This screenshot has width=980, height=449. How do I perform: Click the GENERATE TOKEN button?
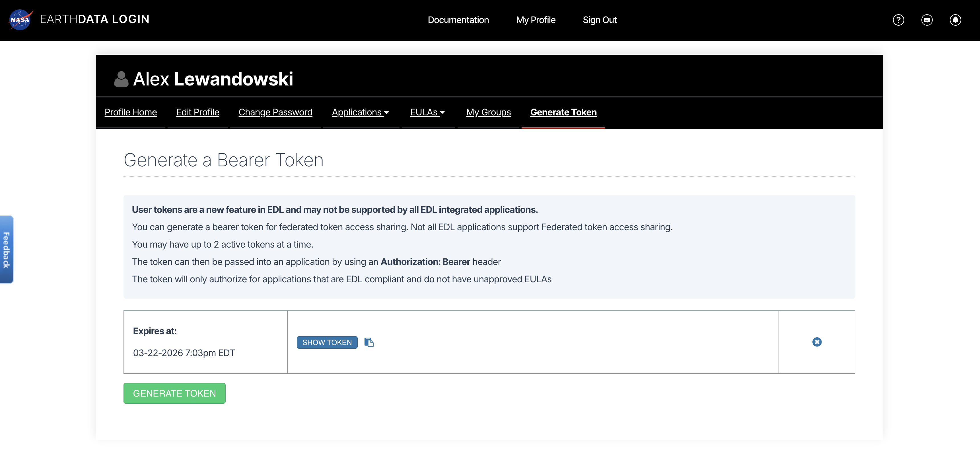tap(174, 393)
